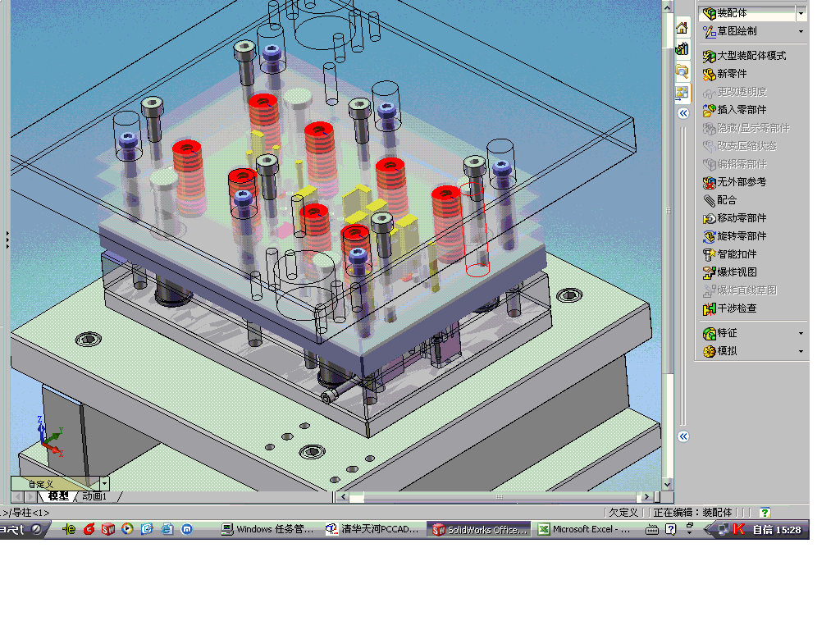Collapse the panel with lower double-chevron button

coord(683,436)
